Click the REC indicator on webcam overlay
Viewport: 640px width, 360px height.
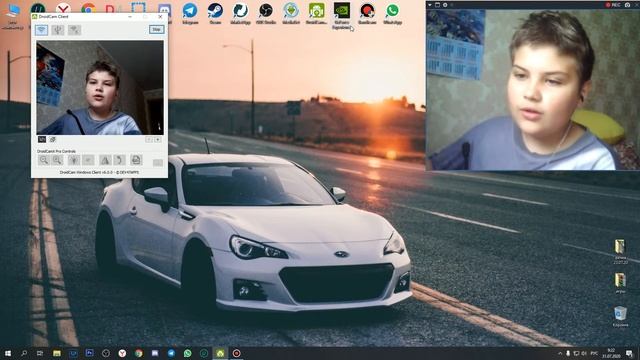(x=613, y=5)
